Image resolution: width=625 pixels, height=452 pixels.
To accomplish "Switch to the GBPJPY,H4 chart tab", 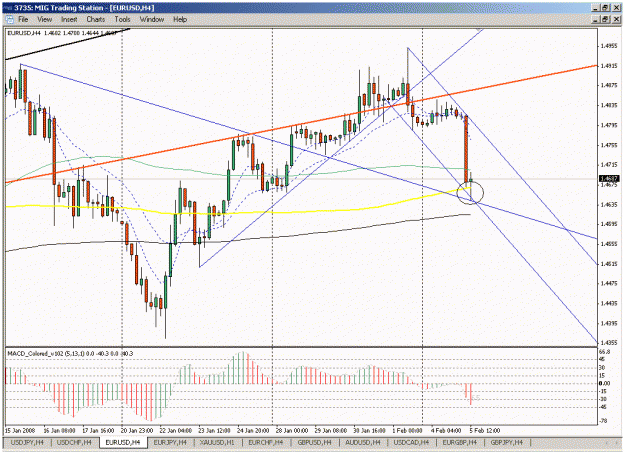I will click(x=507, y=442).
